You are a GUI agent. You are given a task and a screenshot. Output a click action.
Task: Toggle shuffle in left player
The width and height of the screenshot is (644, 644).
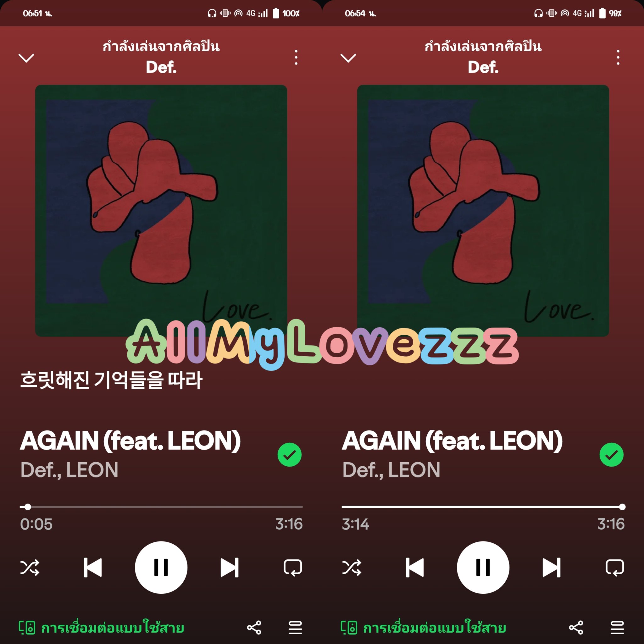[x=30, y=568]
